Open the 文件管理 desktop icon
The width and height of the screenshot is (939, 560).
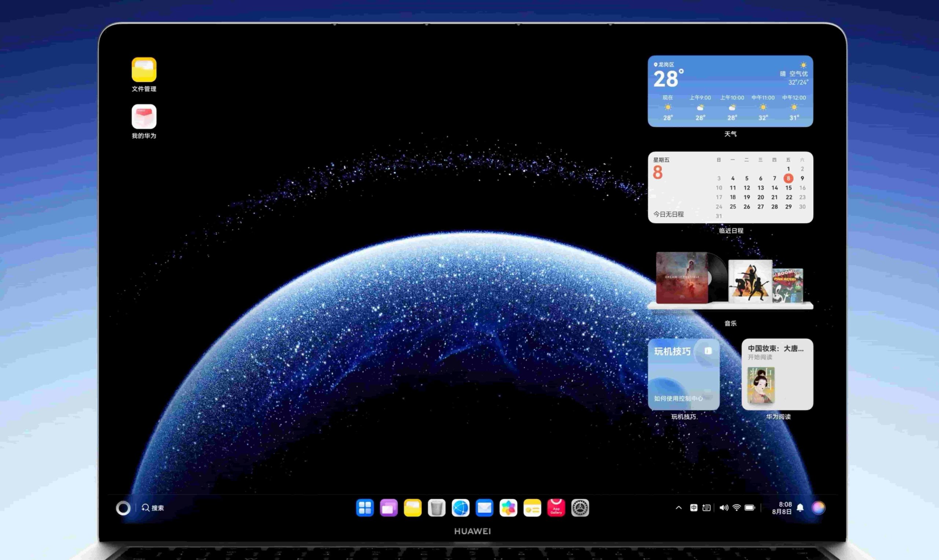pyautogui.click(x=144, y=70)
